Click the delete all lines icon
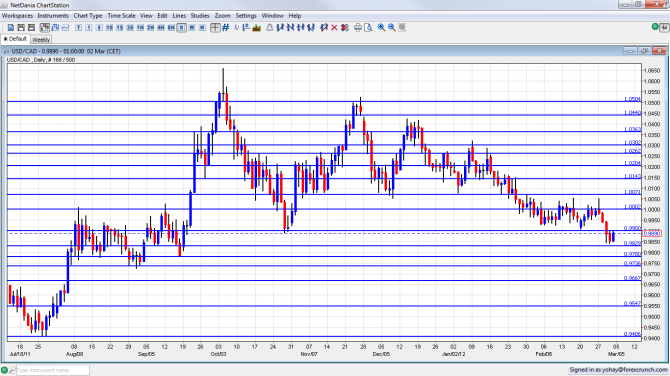The height and width of the screenshot is (376, 670). click(x=345, y=28)
